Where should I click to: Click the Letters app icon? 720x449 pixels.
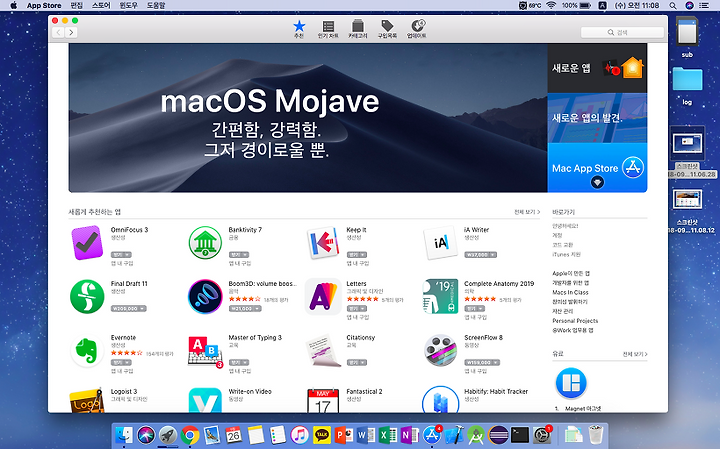click(x=323, y=297)
